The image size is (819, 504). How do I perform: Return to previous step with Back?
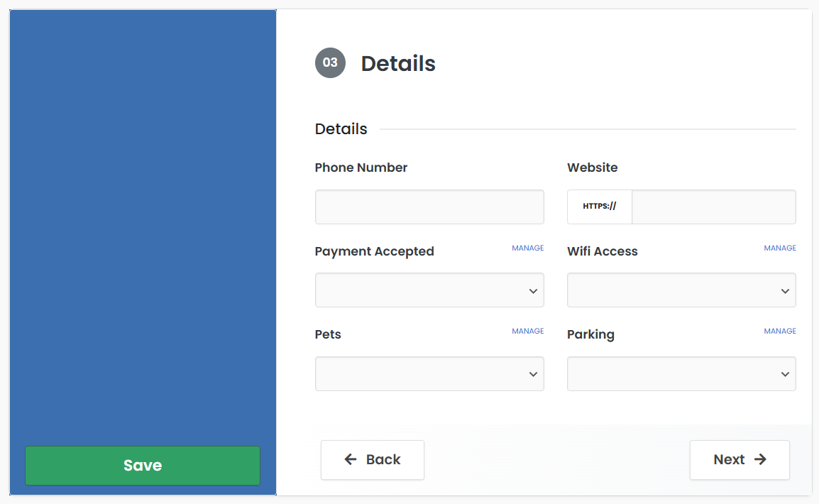point(373,460)
